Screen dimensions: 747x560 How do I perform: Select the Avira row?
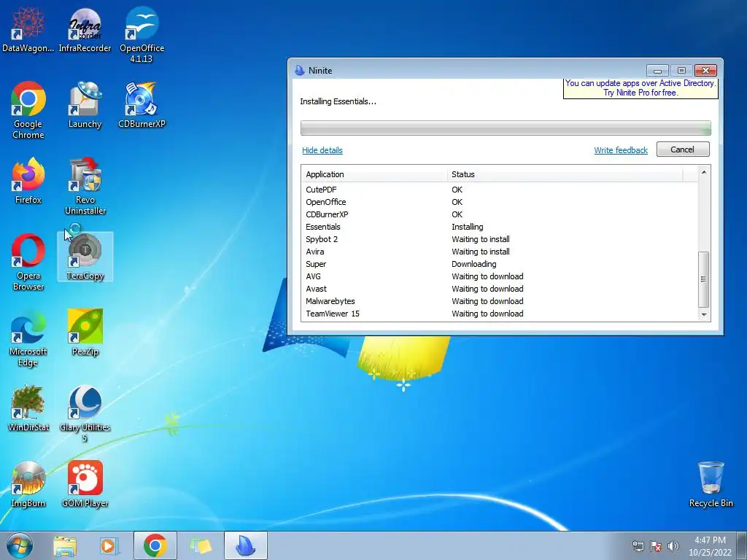(x=499, y=252)
